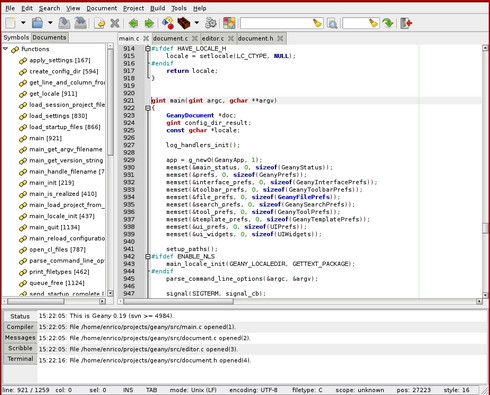Select print_filetypes [462] symbol
Screen dimensions: 490x395
click(59, 272)
